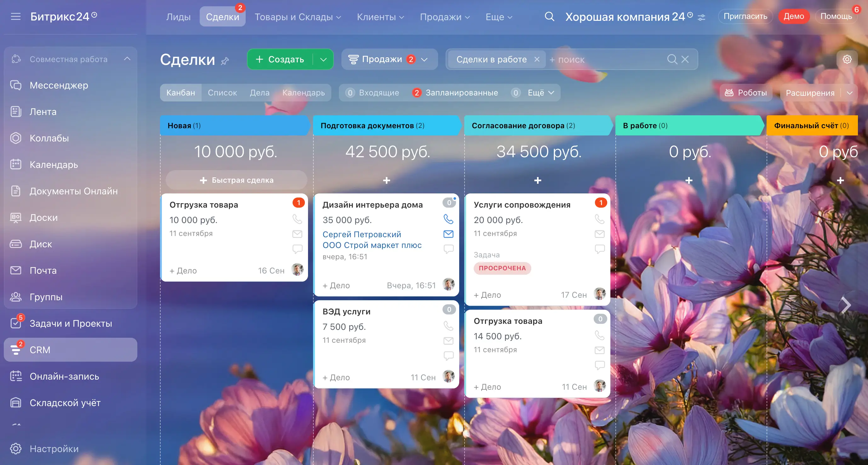Click phone icon on Дизайн интерьера дома card
Screen dimensions: 868x465
448,219
